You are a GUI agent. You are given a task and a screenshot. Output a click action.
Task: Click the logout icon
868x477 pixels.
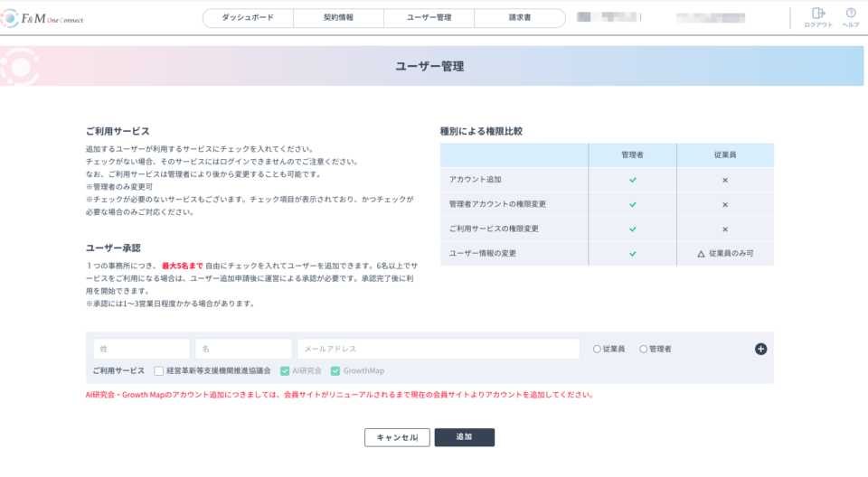[x=818, y=13]
